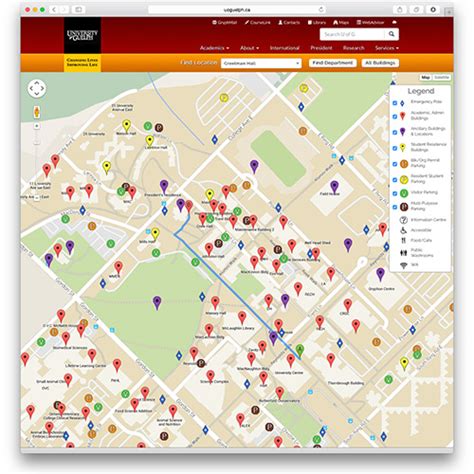The width and height of the screenshot is (474, 474).
Task: Click the red Rutherford Conservatory marker
Action: click(280, 393)
